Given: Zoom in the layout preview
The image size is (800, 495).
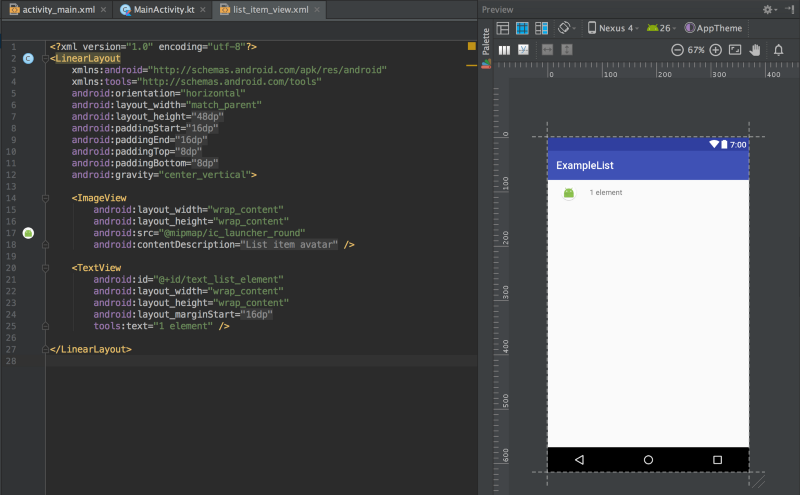Looking at the screenshot, I should tap(716, 50).
